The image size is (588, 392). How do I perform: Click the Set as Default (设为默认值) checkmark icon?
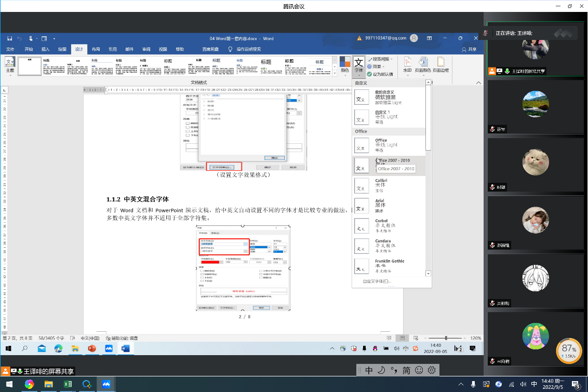(369, 74)
